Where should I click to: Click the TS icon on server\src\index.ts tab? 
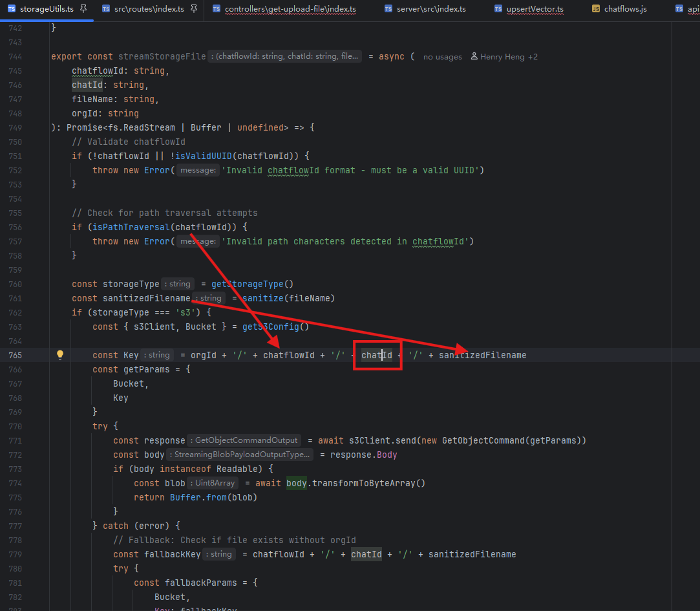coord(388,9)
